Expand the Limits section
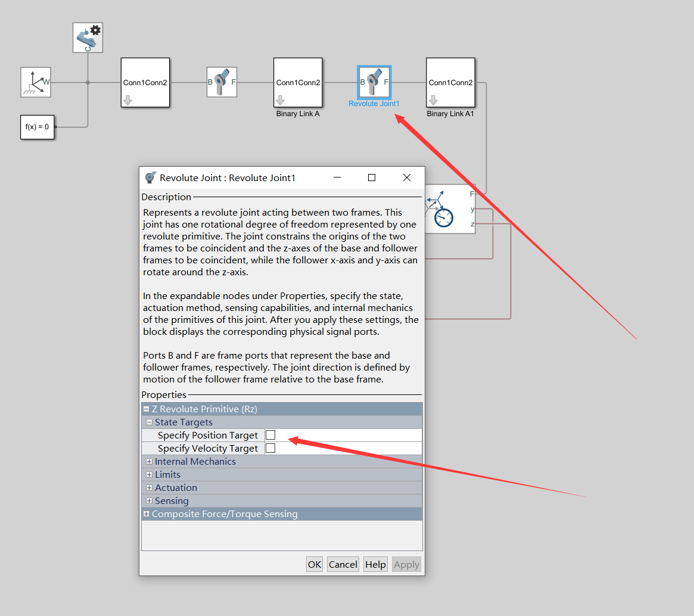The height and width of the screenshot is (616, 694). coord(149,474)
